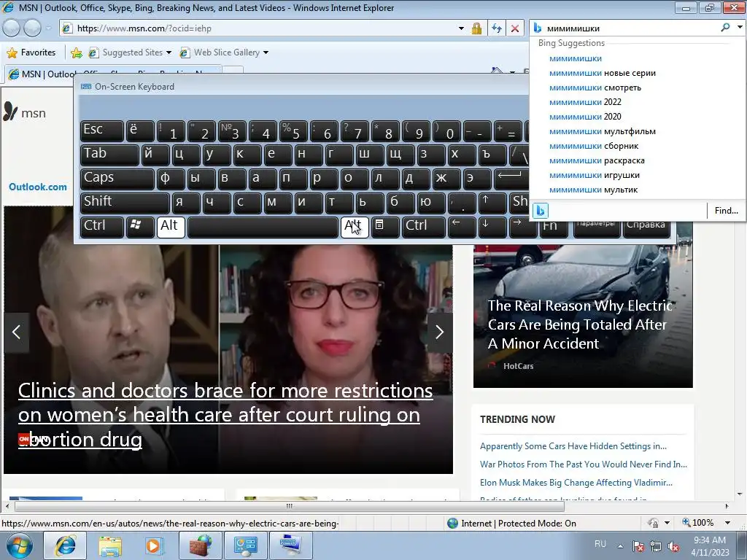Click Action Center flag in system tray

click(x=638, y=547)
